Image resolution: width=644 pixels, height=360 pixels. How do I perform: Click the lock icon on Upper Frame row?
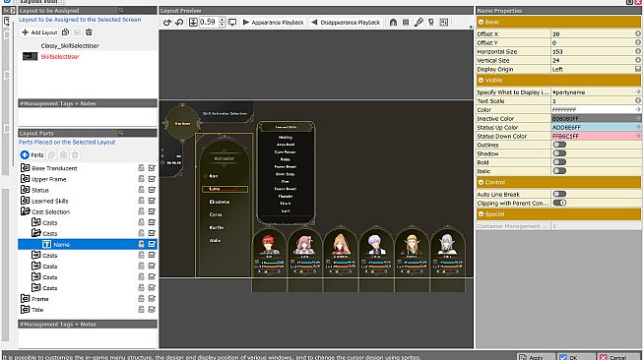[141, 179]
